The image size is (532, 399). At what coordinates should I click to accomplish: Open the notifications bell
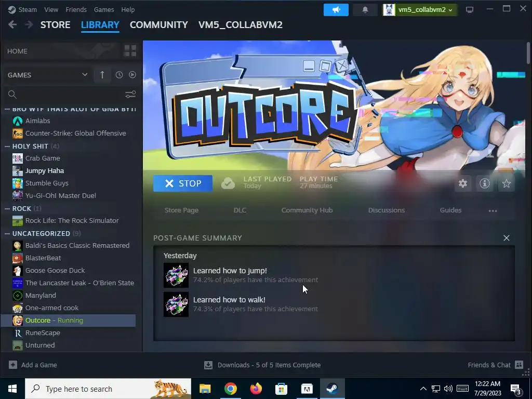point(365,10)
